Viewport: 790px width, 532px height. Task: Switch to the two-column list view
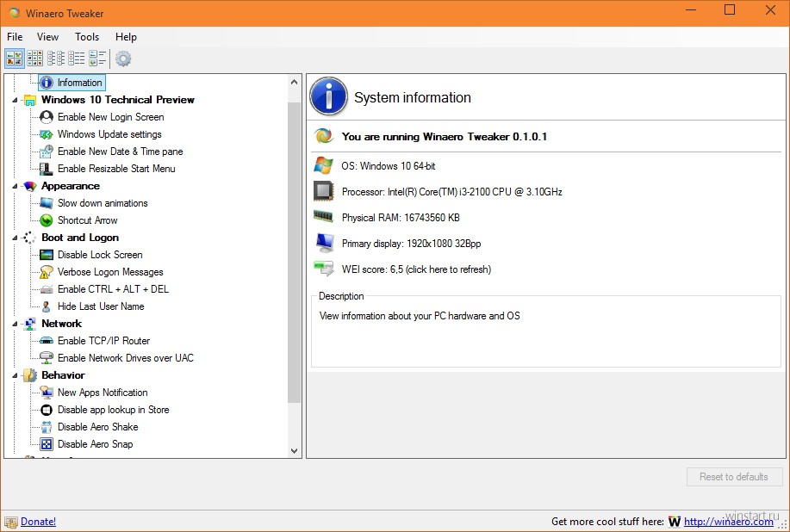(x=56, y=59)
